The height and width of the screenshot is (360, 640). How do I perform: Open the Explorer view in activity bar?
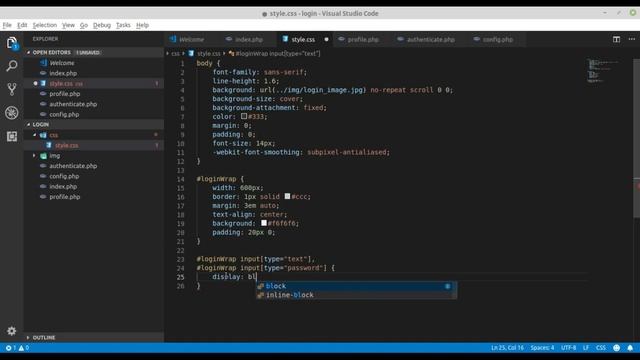tap(12, 43)
